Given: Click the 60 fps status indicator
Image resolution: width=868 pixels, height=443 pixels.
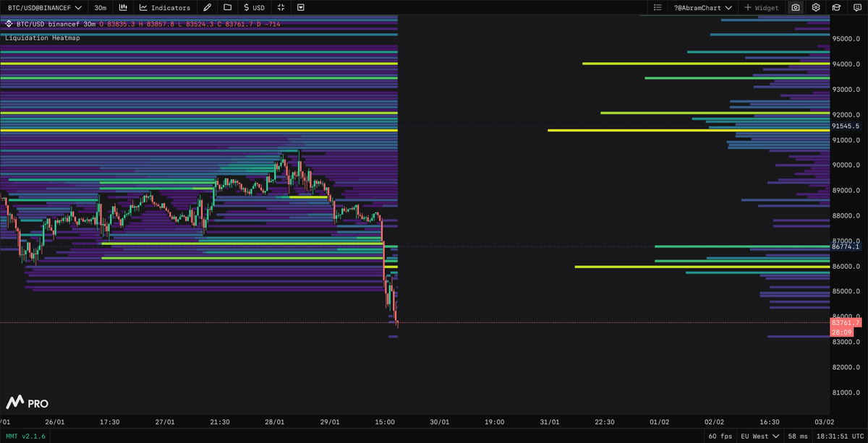Looking at the screenshot, I should pyautogui.click(x=720, y=436).
